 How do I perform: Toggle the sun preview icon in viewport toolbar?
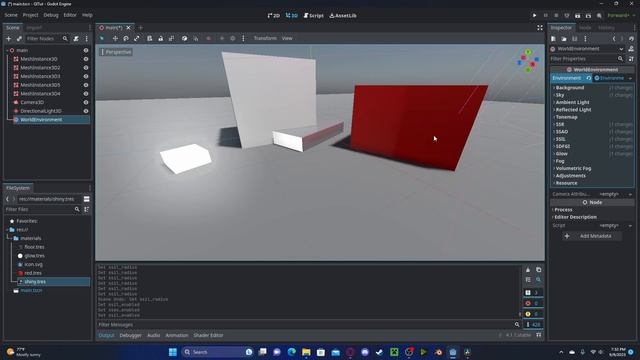click(x=222, y=38)
